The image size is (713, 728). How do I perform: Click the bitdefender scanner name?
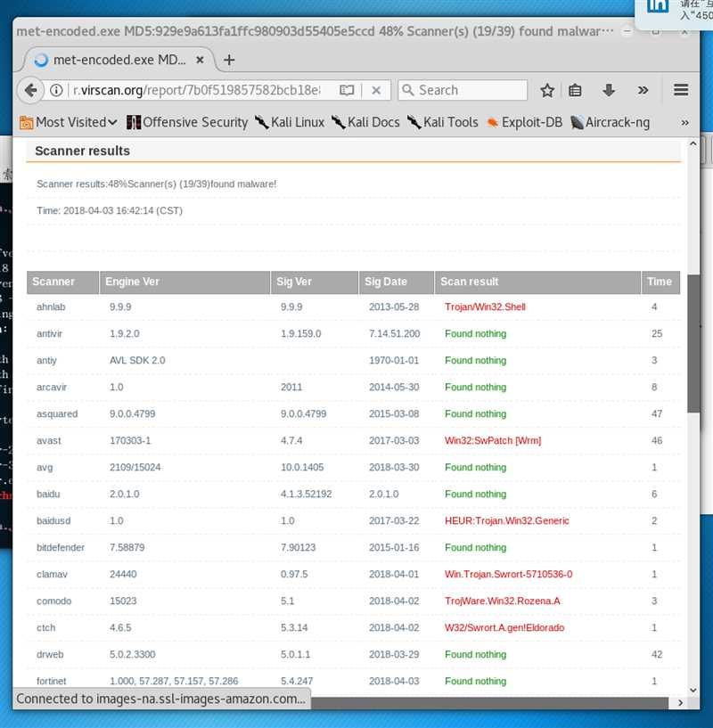click(61, 548)
